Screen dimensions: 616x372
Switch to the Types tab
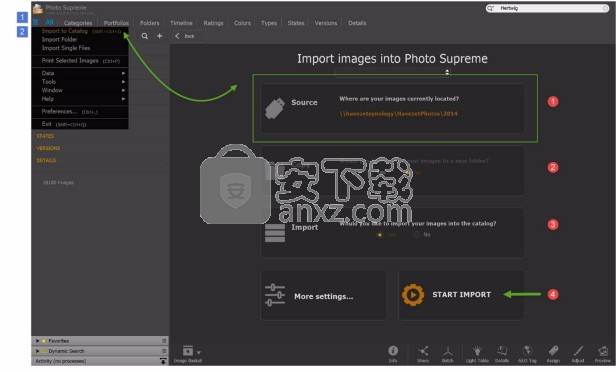click(x=269, y=23)
